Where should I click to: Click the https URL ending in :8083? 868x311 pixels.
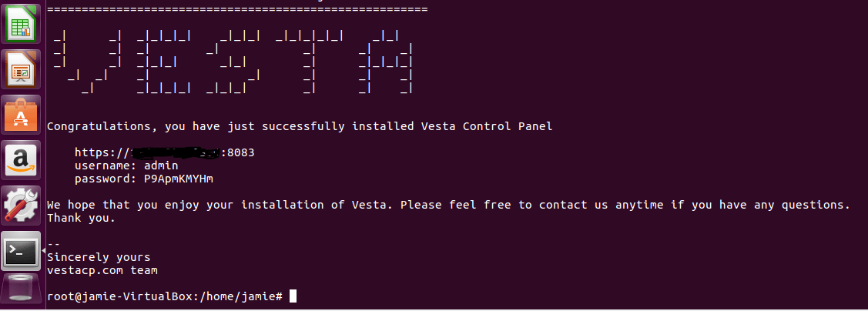[x=164, y=152]
